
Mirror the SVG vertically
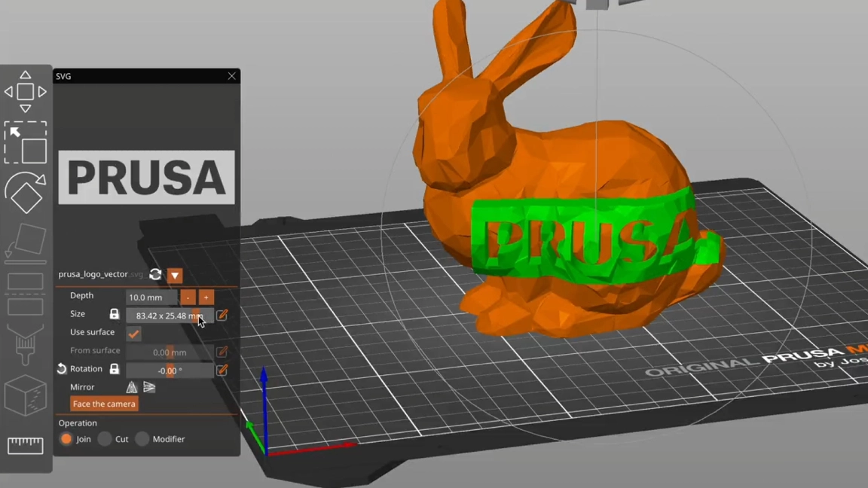[149, 387]
